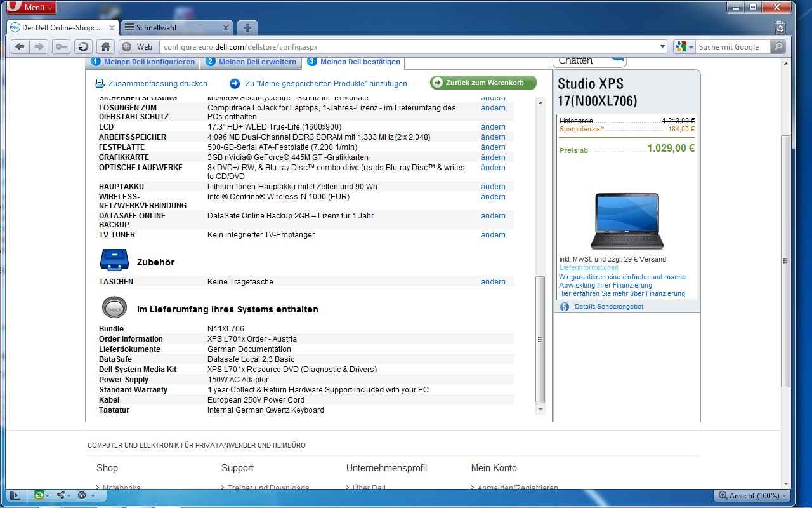Click the inner list scroll-down arrow
The image size is (812, 508).
click(x=540, y=410)
